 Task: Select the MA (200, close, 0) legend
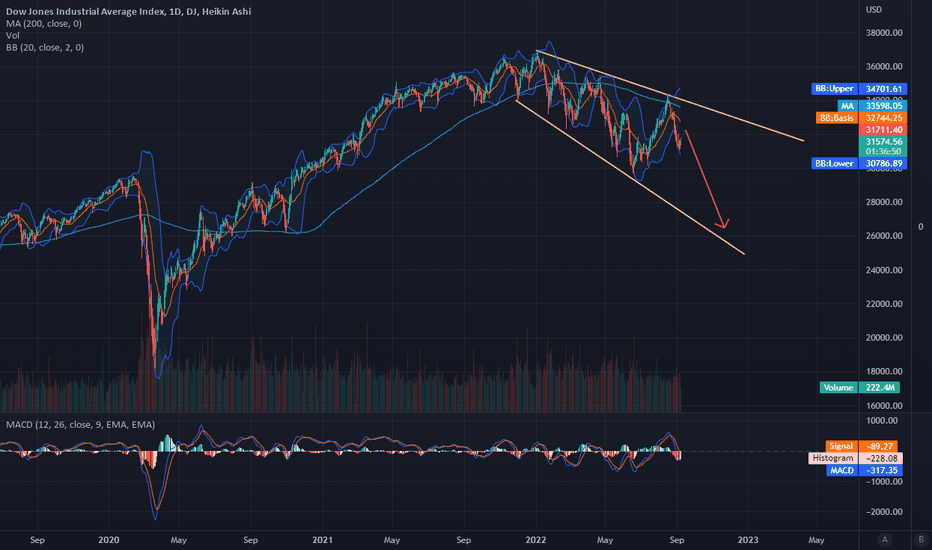click(44, 24)
